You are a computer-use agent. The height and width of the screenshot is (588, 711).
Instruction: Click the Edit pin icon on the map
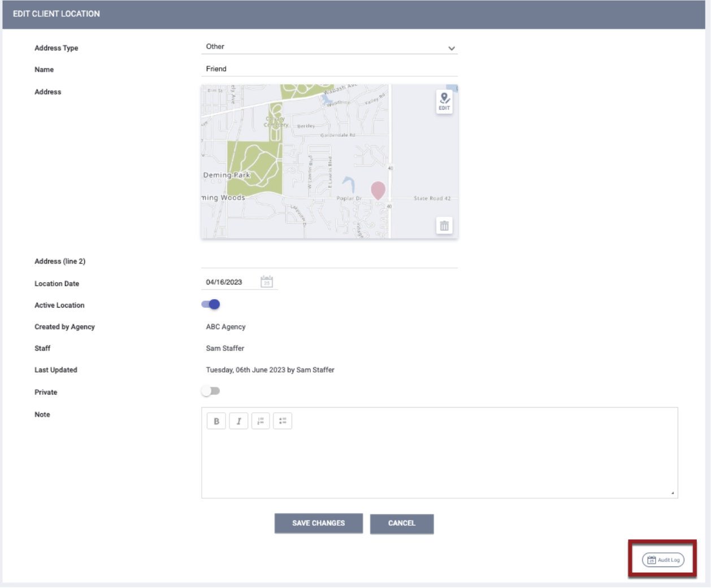(x=444, y=100)
